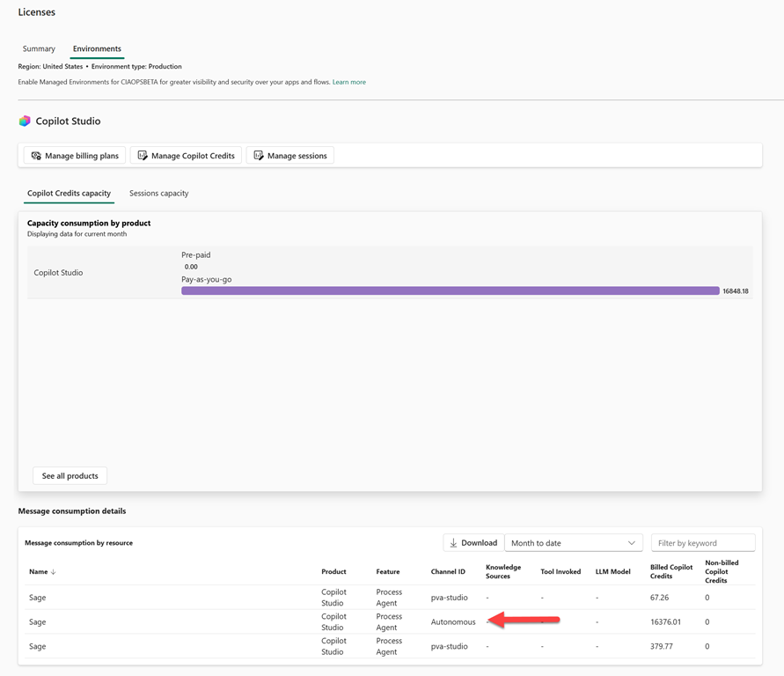Click the Autonomous channel ID cell
Image resolution: width=784 pixels, height=676 pixels.
point(453,622)
